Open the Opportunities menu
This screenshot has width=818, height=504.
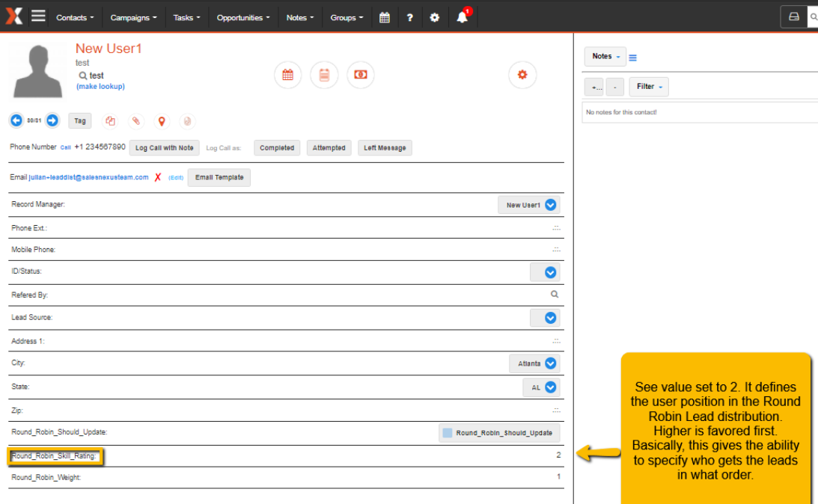tap(243, 18)
